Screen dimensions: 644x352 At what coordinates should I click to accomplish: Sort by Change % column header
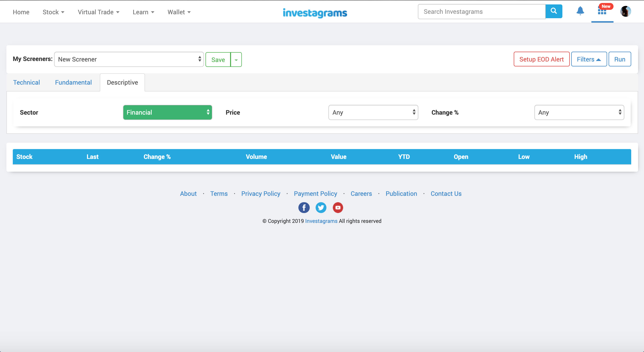tap(157, 157)
